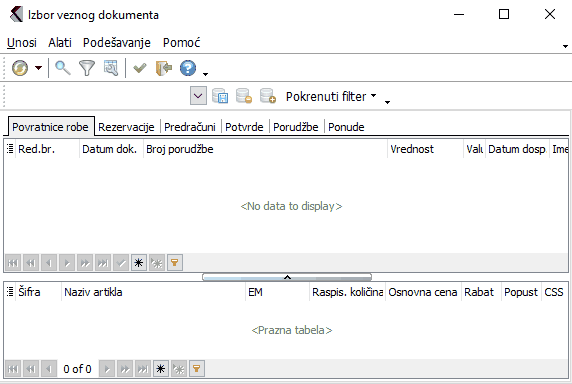Image resolution: width=572 pixels, height=384 pixels.
Task: Click the delete filter database icon with minus
Action: (244, 96)
